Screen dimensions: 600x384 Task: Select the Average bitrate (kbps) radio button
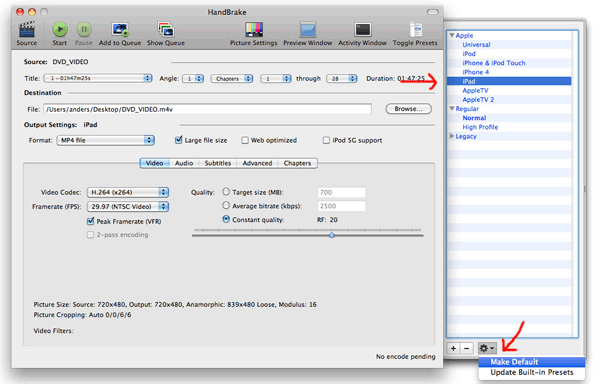(226, 206)
